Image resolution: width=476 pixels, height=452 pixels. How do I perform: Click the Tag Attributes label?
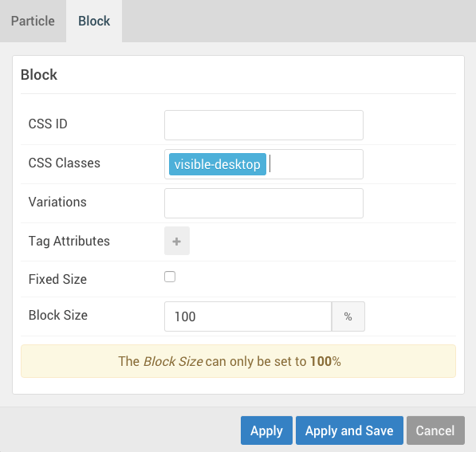(x=69, y=241)
